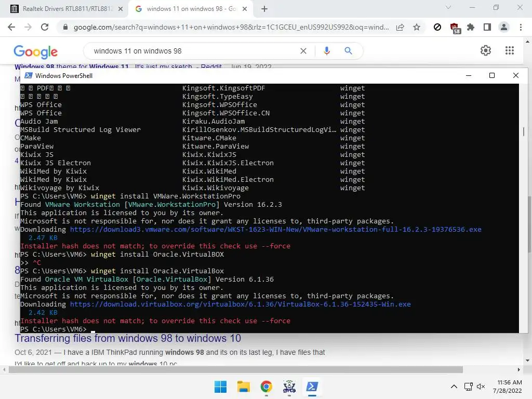This screenshot has width=532, height=399.
Task: Open the uBlock extension with 58 badge
Action: click(x=454, y=28)
